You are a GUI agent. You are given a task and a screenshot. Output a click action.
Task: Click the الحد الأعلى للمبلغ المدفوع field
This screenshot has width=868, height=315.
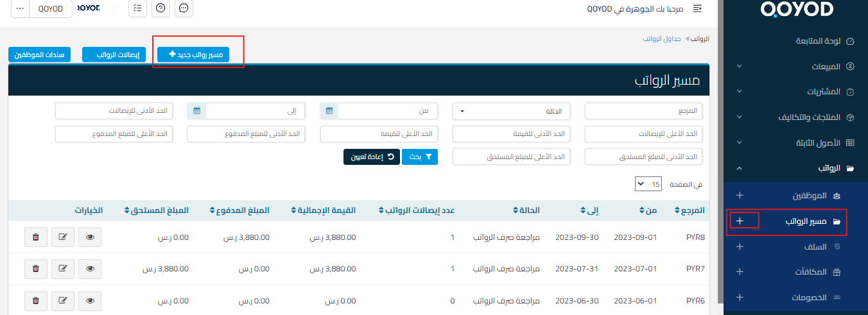point(114,134)
